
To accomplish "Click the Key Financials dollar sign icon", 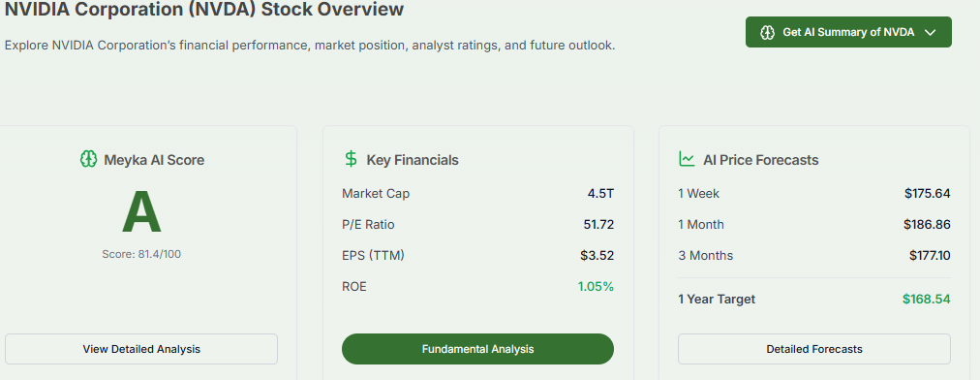I will (352, 159).
